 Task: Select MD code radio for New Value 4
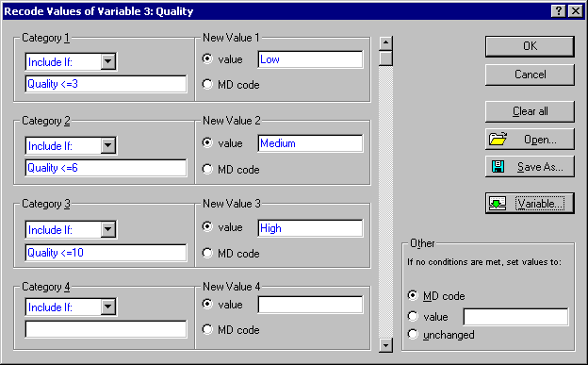[x=207, y=329]
